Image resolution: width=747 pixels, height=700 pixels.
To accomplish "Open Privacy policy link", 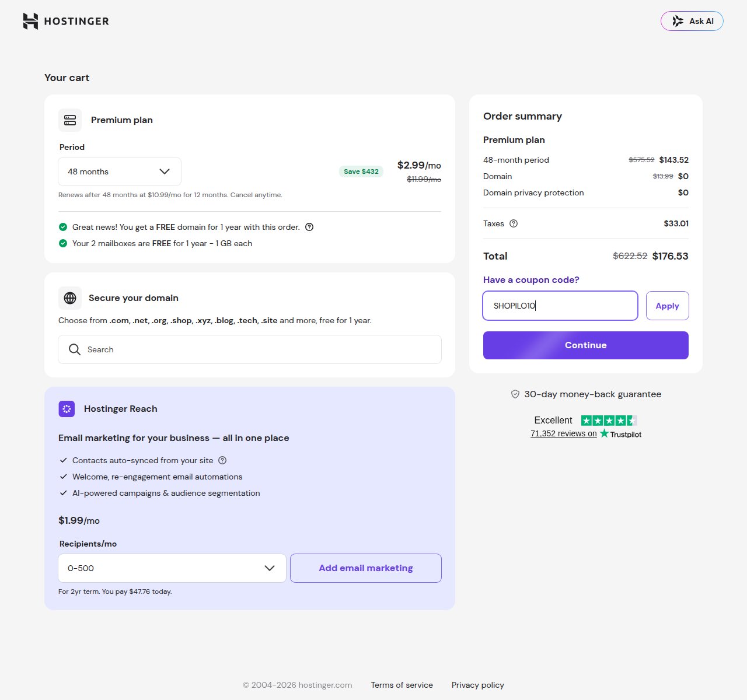I will coord(478,685).
